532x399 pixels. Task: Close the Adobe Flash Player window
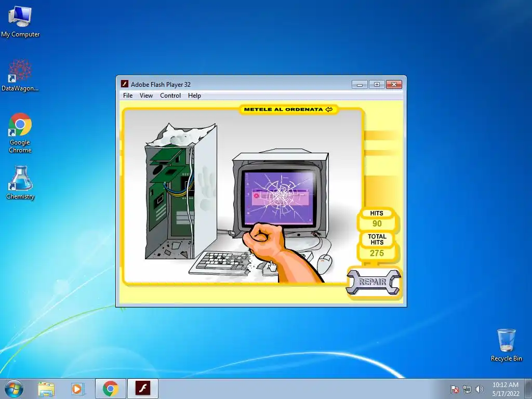(394, 85)
